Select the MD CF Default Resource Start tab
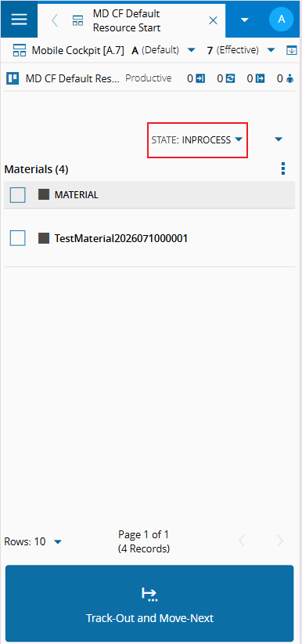 tap(127, 20)
